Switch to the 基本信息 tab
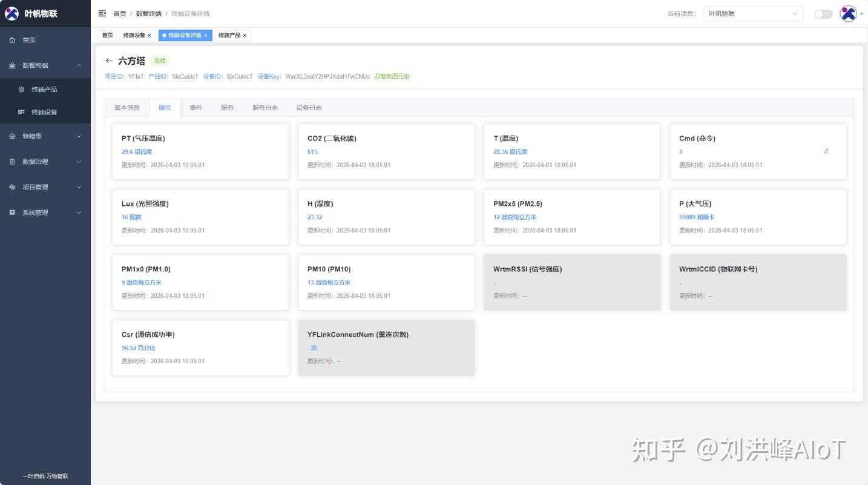This screenshot has height=485, width=868. click(x=127, y=108)
